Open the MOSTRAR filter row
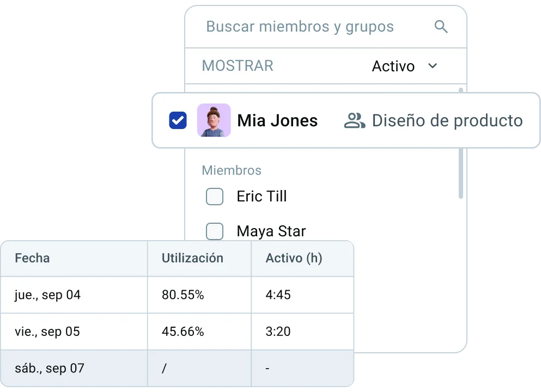This screenshot has height=392, width=541. point(326,66)
